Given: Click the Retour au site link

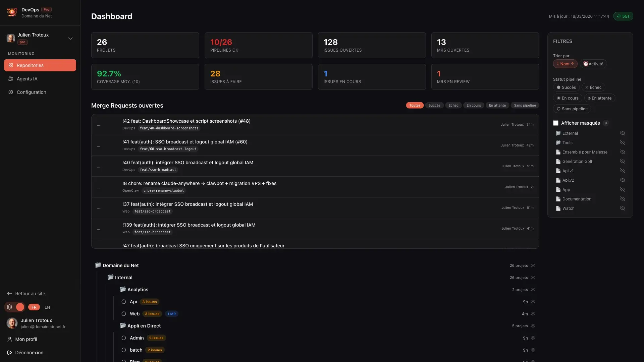Looking at the screenshot, I should point(30,294).
